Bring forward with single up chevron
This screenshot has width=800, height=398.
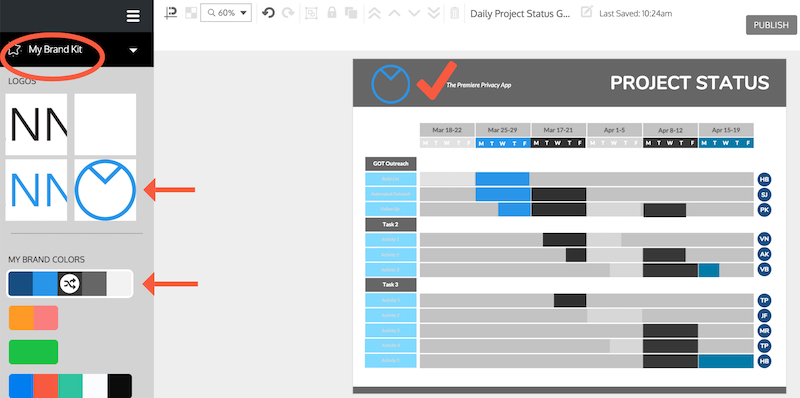coord(394,13)
